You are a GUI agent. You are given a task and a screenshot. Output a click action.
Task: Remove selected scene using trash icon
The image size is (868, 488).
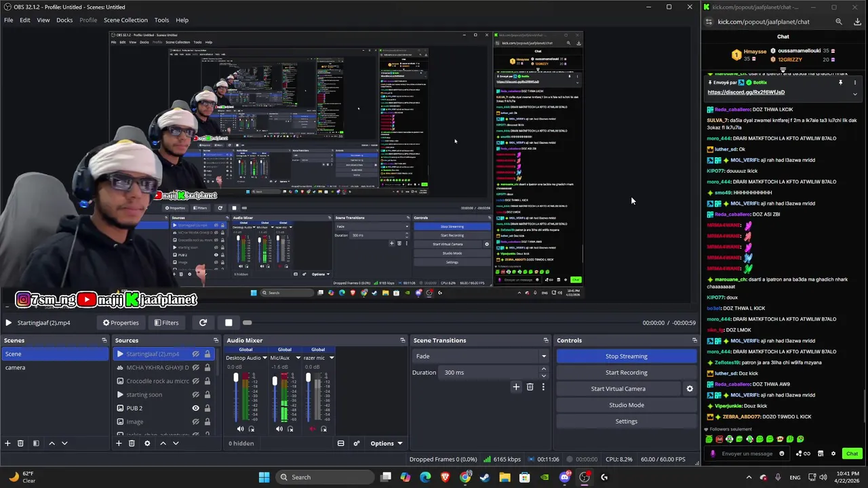(x=20, y=443)
